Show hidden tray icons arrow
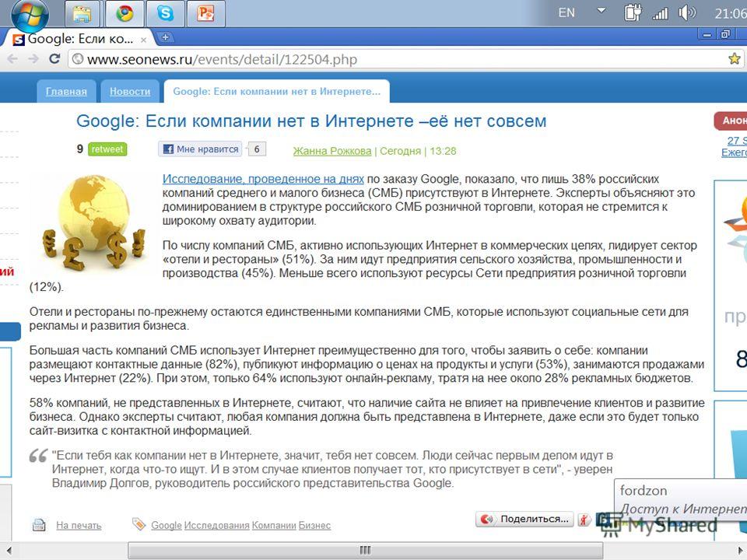Image resolution: width=747 pixels, height=560 pixels. [601, 10]
